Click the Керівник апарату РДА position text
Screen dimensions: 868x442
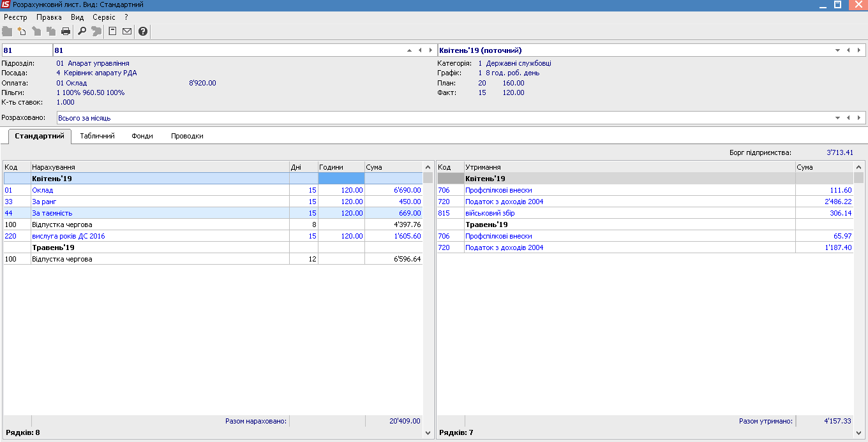click(x=100, y=73)
